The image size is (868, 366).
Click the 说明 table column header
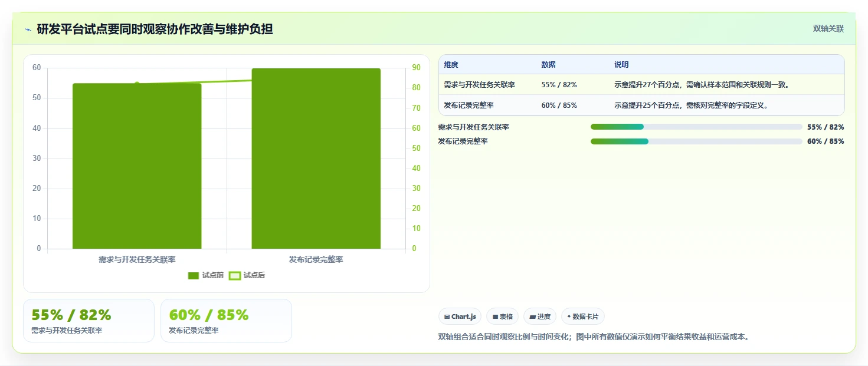(x=621, y=65)
